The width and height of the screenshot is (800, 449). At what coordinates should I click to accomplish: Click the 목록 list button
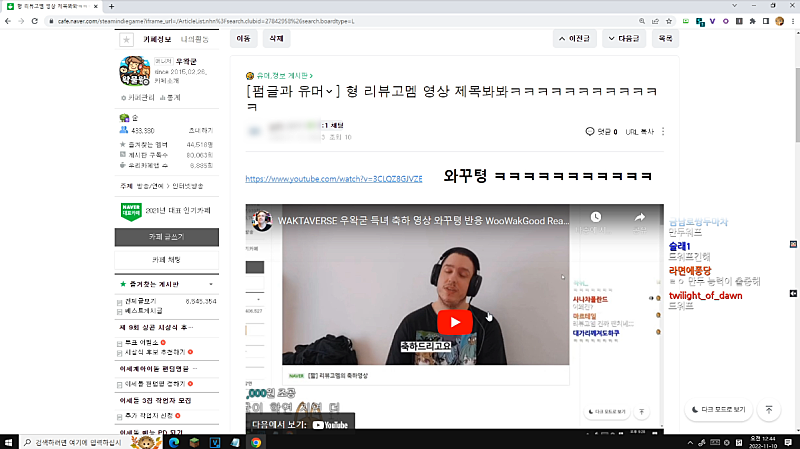(664, 39)
